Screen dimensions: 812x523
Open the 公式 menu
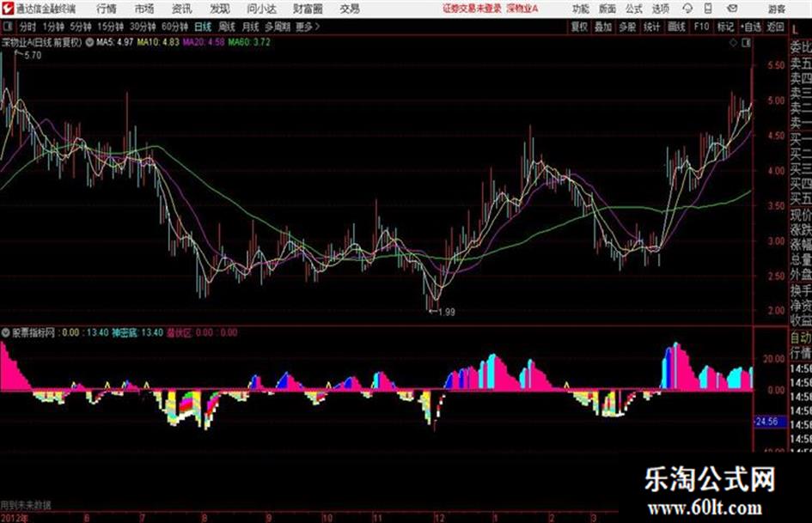(633, 9)
